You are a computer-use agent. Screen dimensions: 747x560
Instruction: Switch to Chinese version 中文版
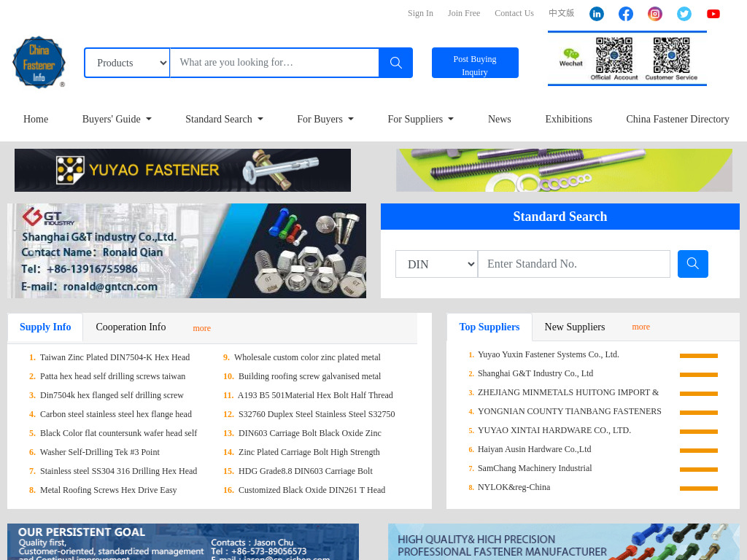(x=561, y=13)
